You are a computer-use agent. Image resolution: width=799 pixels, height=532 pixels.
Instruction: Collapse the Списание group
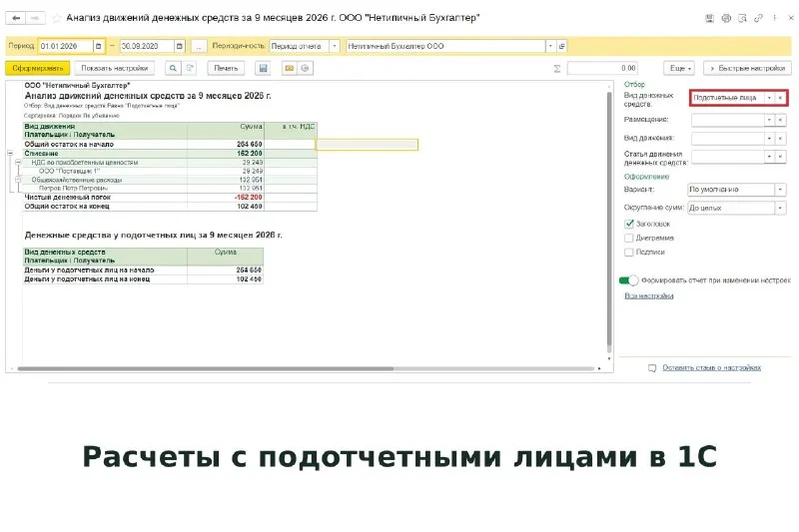pyautogui.click(x=10, y=154)
